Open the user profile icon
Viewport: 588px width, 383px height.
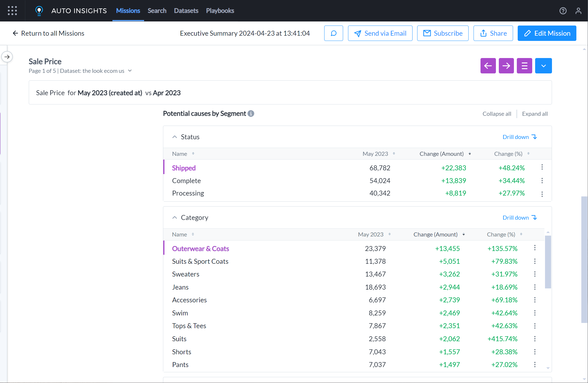[x=578, y=11]
